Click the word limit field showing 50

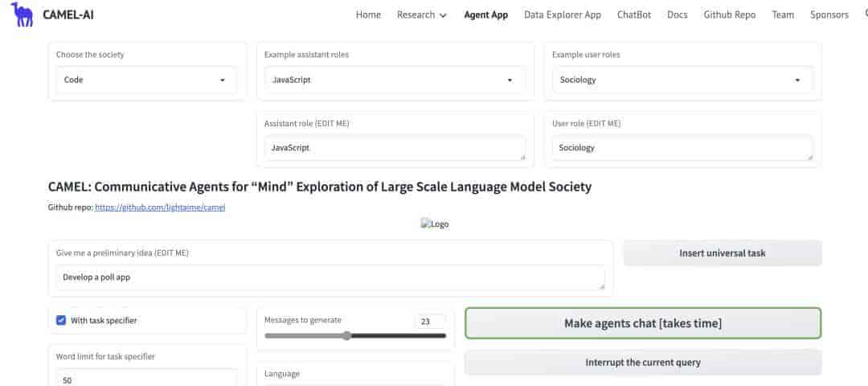point(147,380)
